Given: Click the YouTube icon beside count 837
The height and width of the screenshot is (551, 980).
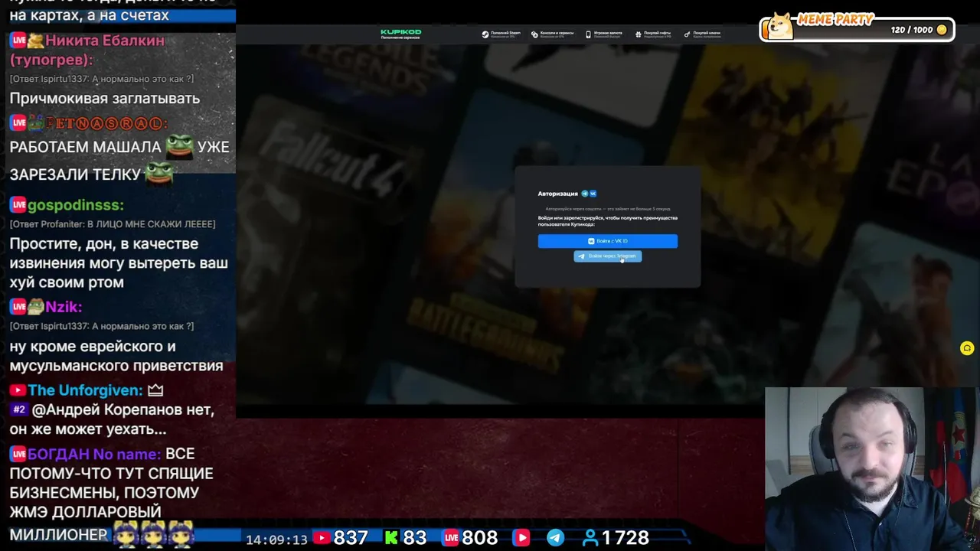Looking at the screenshot, I should click(322, 538).
